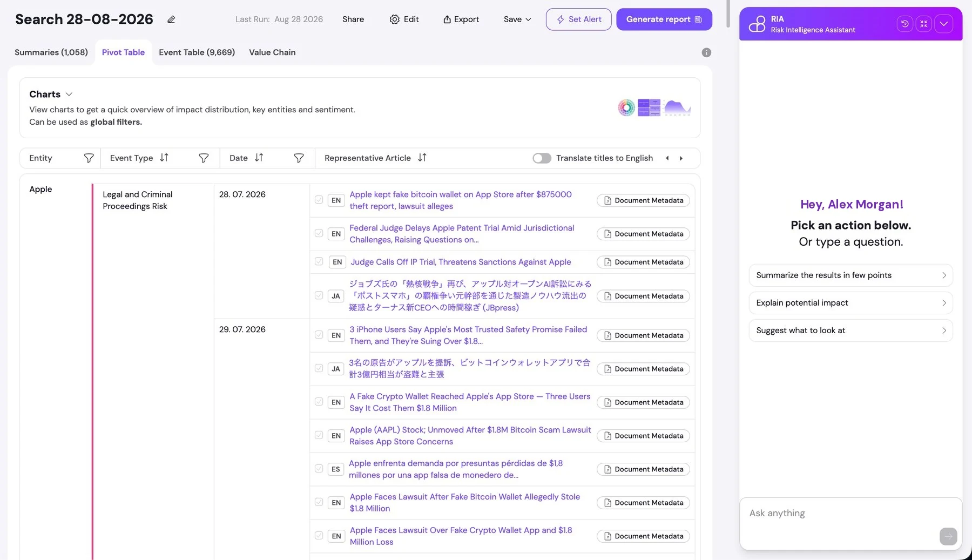Click the left column scroll arrow
This screenshot has height=560, width=972.
click(667, 158)
